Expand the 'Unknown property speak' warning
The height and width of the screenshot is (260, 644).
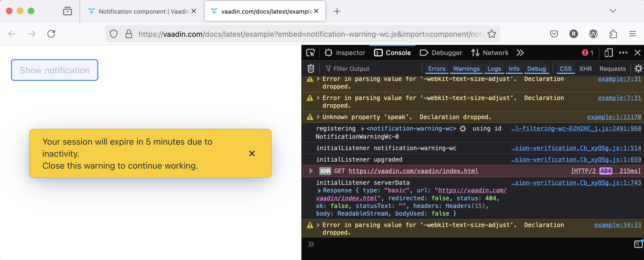coord(318,117)
